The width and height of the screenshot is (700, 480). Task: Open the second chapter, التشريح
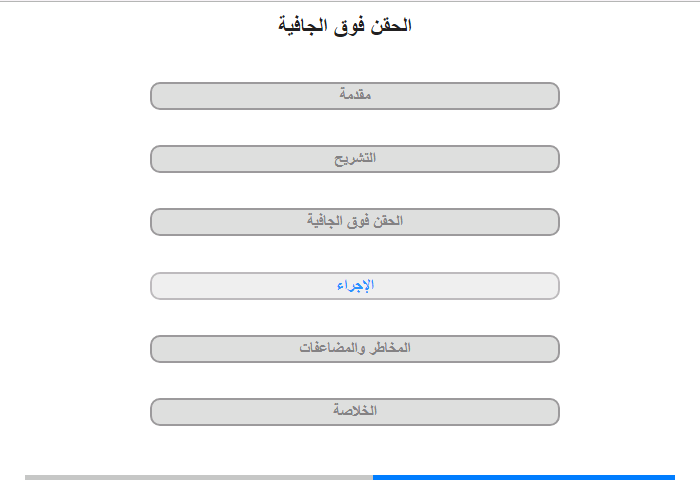355,159
